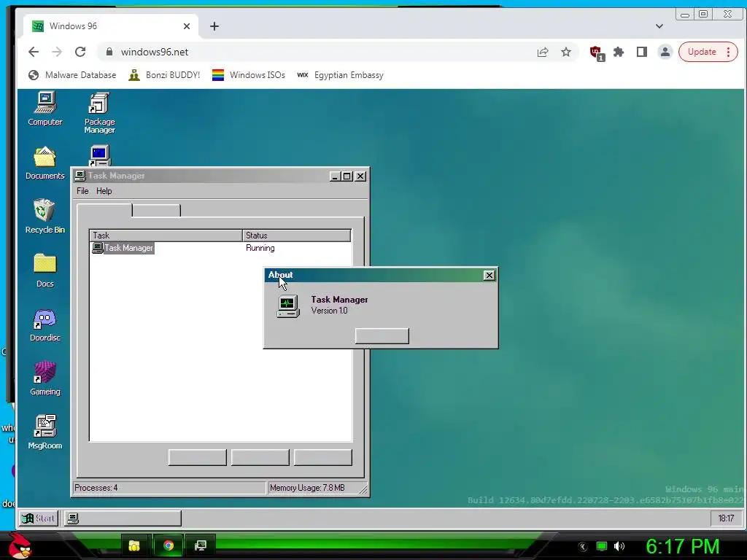Switch to the second blank Task Manager tab
Screen dimensions: 747x560
tap(156, 211)
